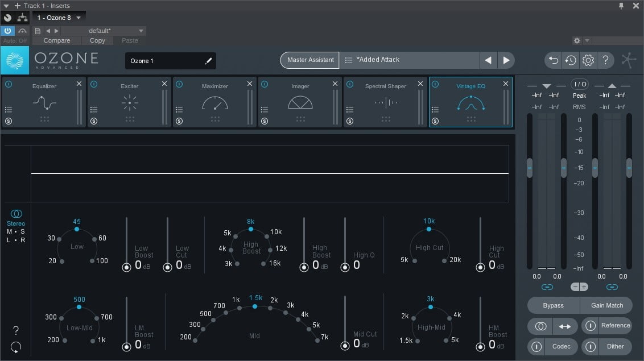Edit the Ozone 1 name pencil

click(x=208, y=61)
